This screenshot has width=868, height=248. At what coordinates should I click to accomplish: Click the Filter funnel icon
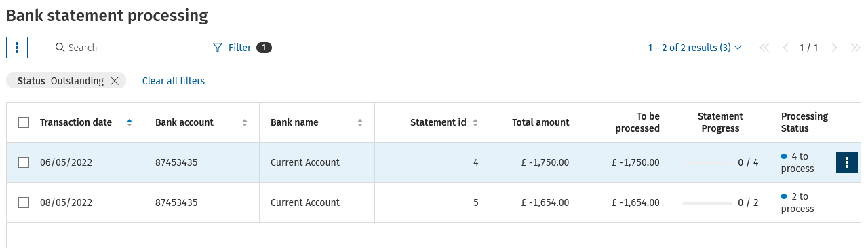218,48
